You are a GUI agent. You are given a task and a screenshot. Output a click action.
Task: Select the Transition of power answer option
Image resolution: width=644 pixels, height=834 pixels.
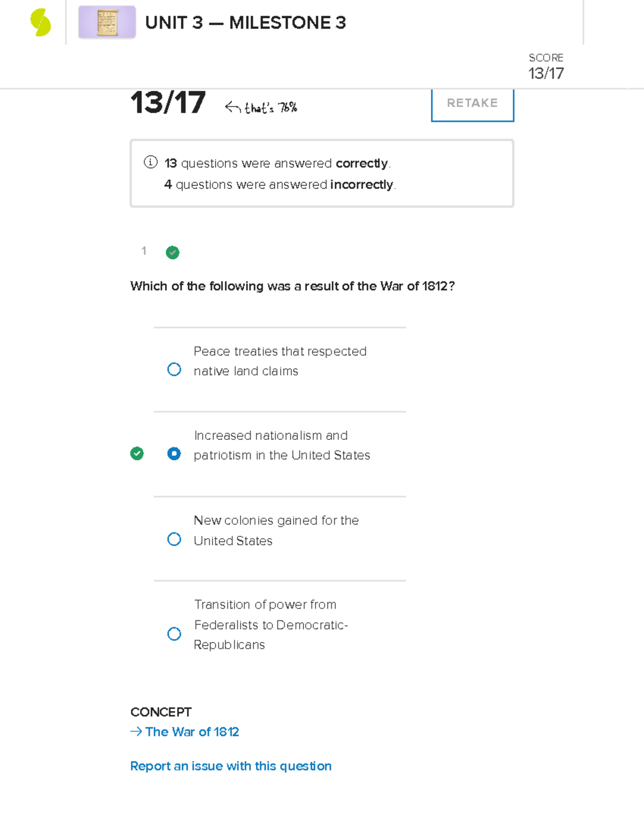pos(174,634)
